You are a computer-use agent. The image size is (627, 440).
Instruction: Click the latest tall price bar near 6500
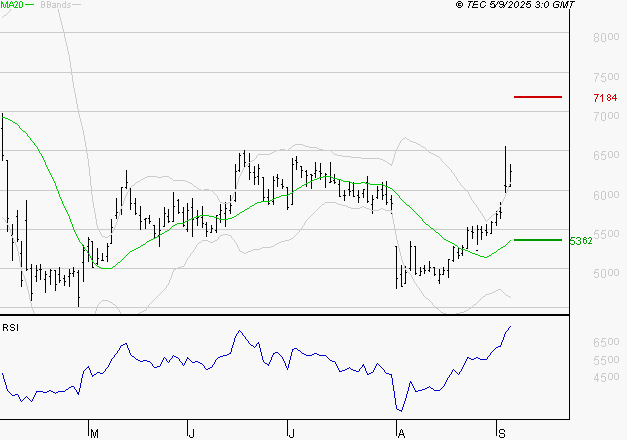pos(505,165)
